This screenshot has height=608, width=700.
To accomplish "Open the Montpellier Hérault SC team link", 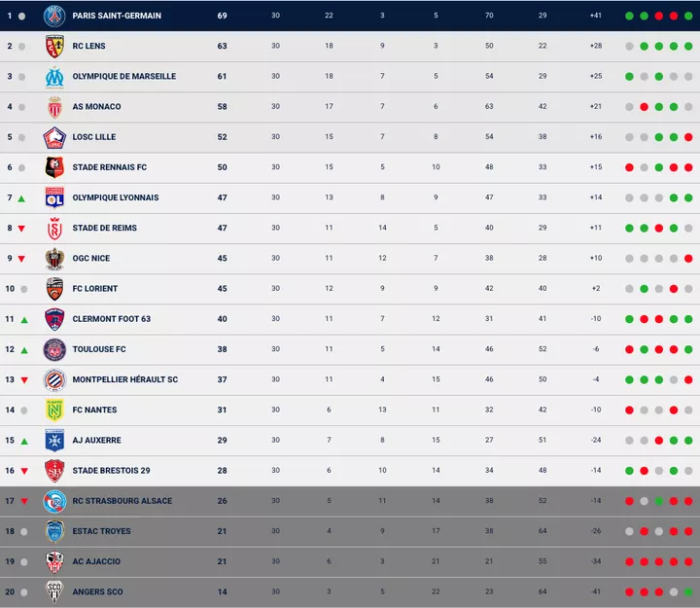I will click(124, 380).
